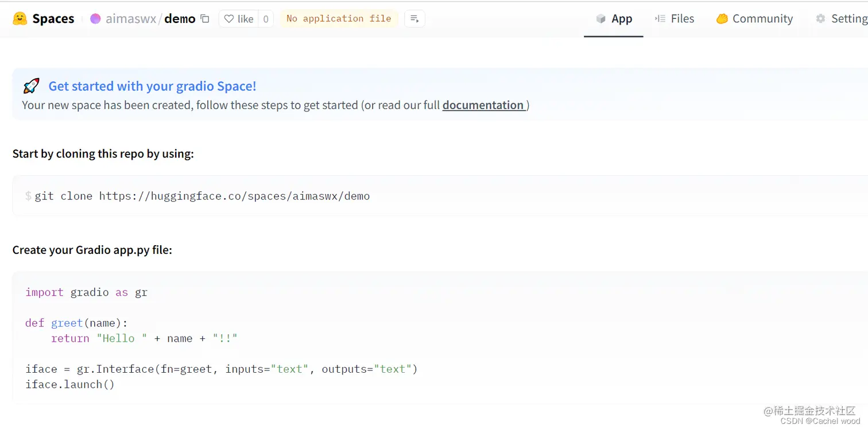
Task: Click the import gradio as gr code line
Action: click(x=87, y=292)
